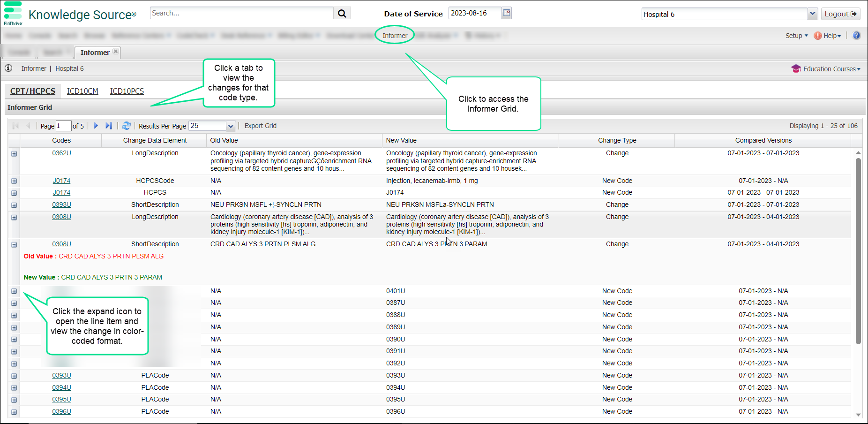The width and height of the screenshot is (868, 424).
Task: Open the Hospital 6 dropdown
Action: (x=813, y=14)
